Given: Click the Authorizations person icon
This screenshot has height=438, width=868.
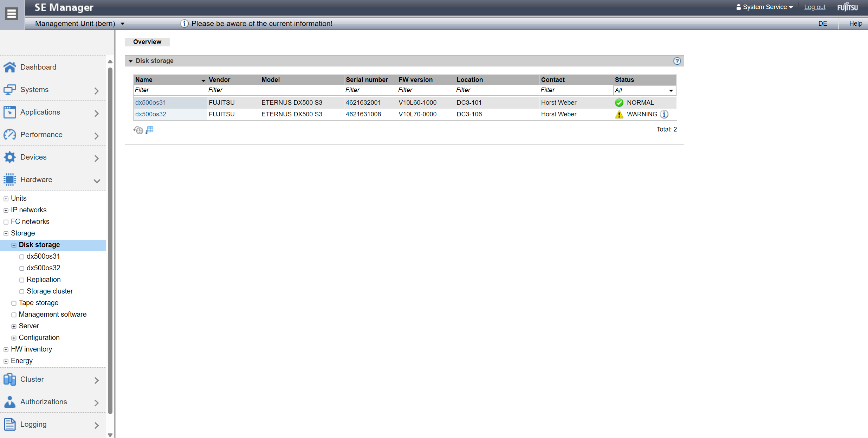Looking at the screenshot, I should click(10, 402).
